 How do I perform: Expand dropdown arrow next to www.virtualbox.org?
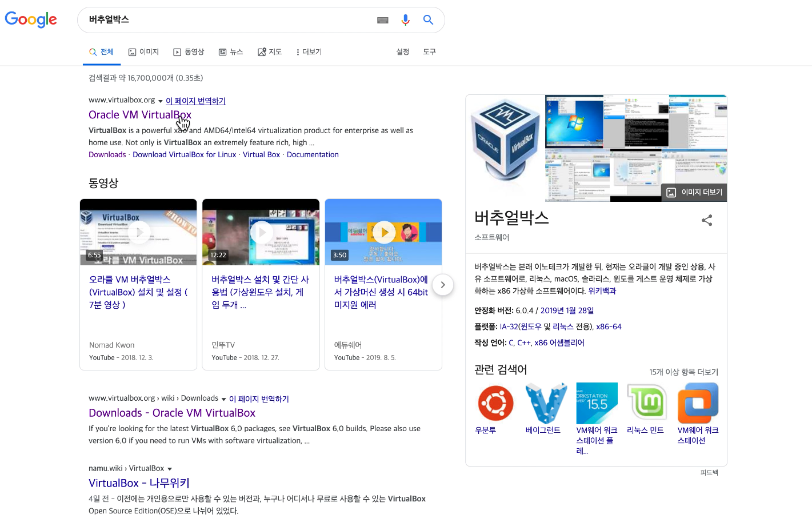[x=161, y=101]
